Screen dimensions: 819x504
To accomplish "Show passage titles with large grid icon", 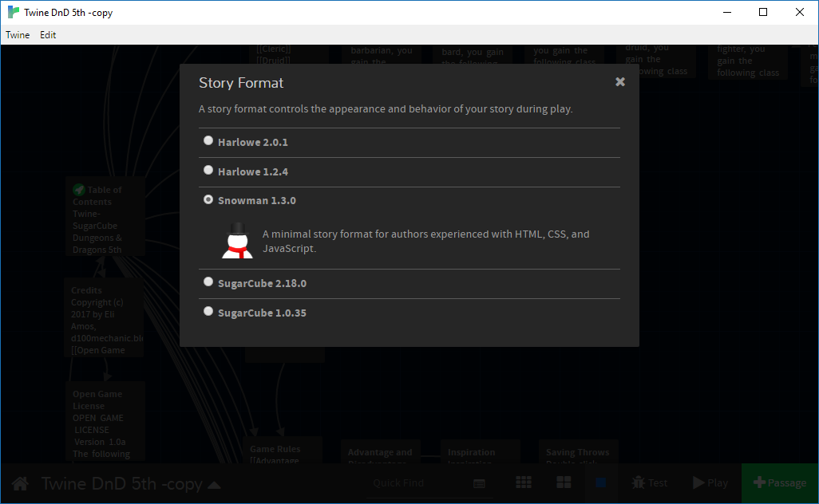I will 564,482.
